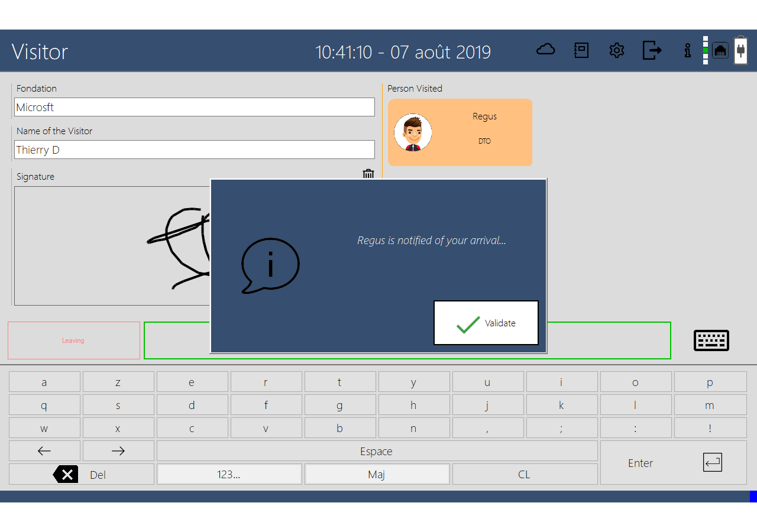Select the Regus person visited card

(x=460, y=132)
